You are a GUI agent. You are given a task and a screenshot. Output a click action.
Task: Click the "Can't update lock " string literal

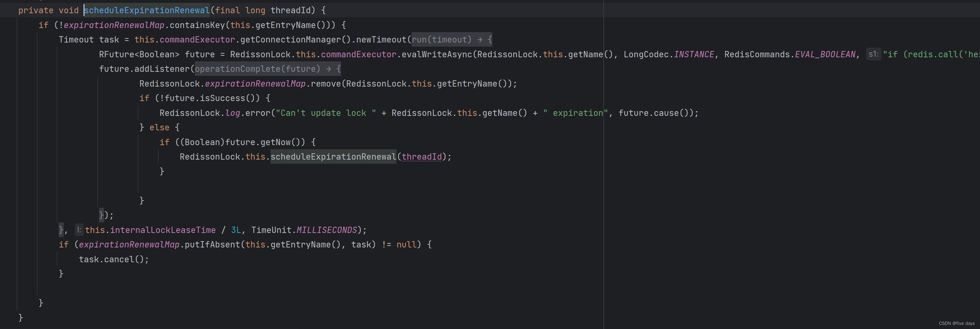click(326, 113)
